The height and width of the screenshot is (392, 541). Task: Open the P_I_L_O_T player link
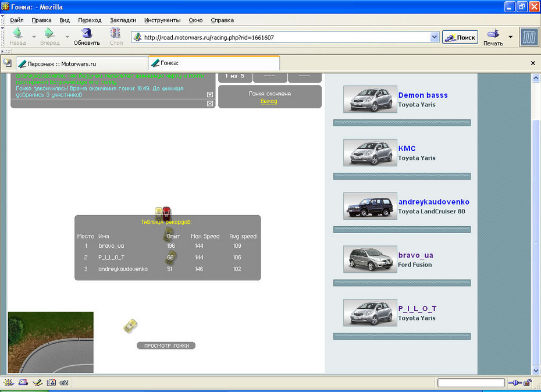[x=417, y=308]
